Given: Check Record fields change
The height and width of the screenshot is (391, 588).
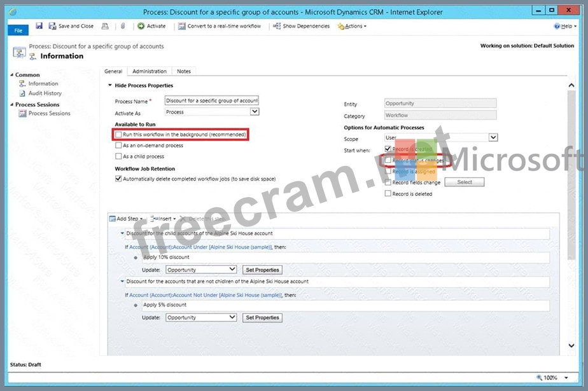Looking at the screenshot, I should [388, 182].
